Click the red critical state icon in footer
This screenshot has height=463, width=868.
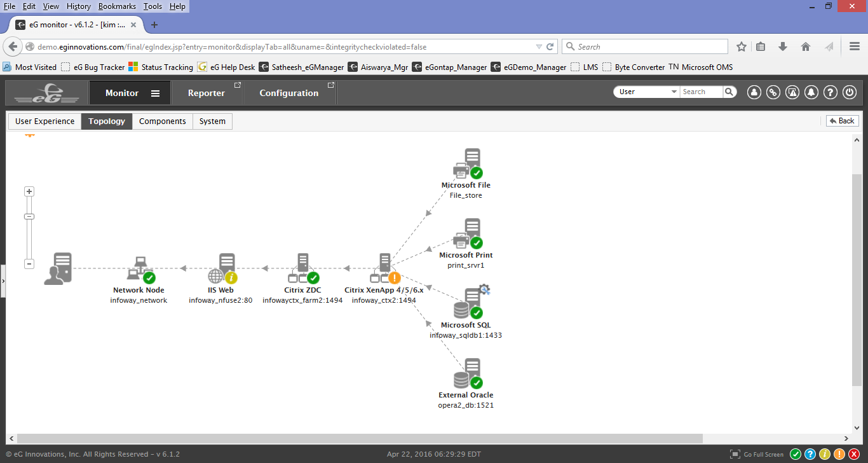[854, 454]
